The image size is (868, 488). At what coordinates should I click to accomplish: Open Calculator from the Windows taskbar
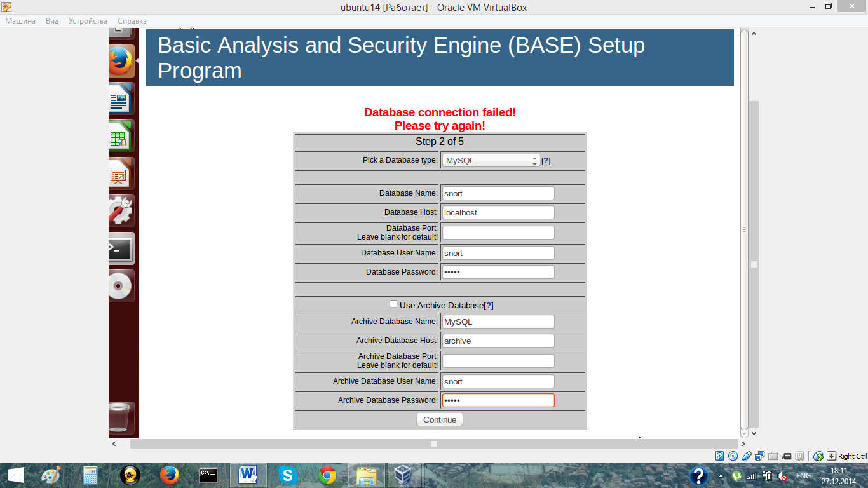pos(90,475)
